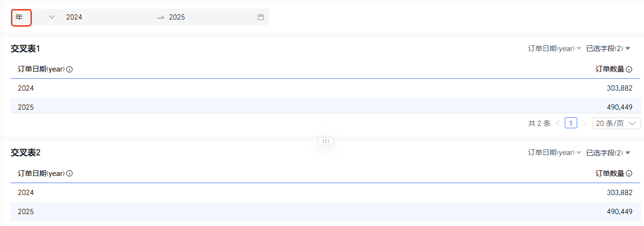Go to next page with right arrow
The height and width of the screenshot is (226, 644).
point(584,123)
